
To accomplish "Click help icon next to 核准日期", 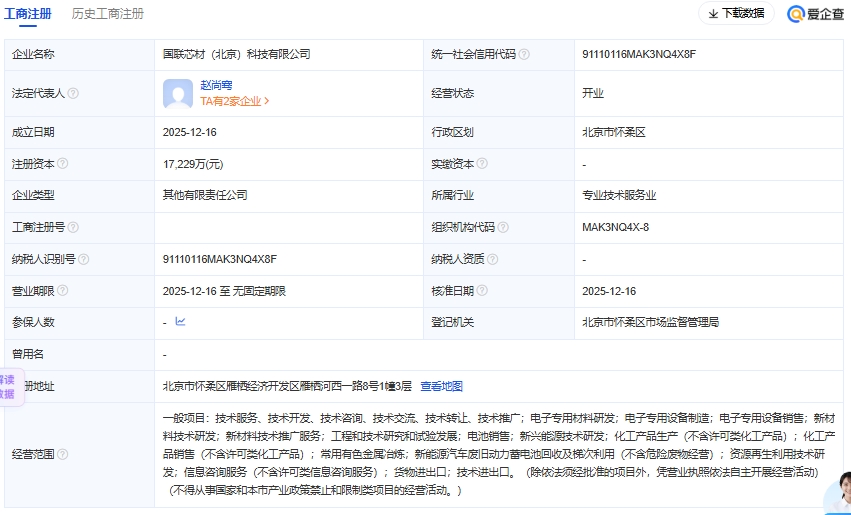I will 482,291.
